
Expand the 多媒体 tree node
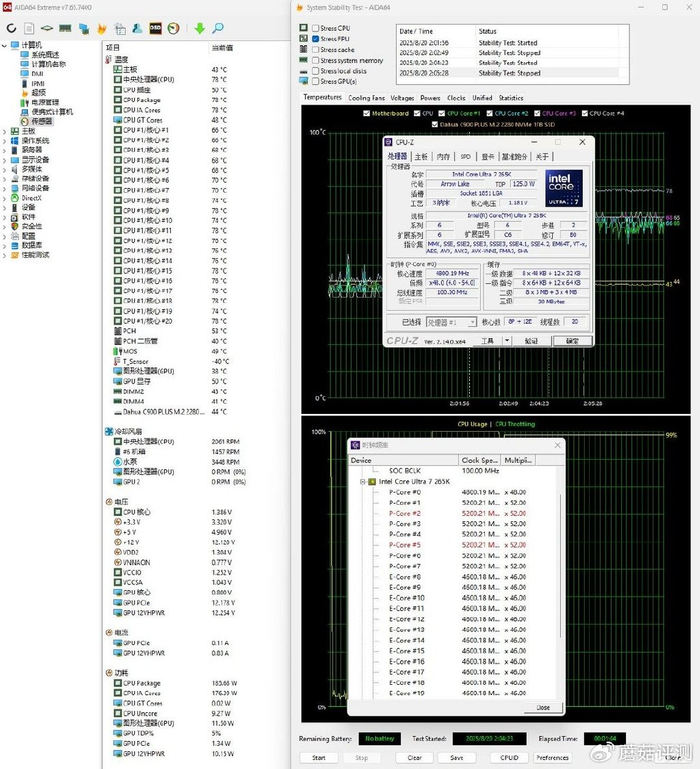[x=4, y=169]
